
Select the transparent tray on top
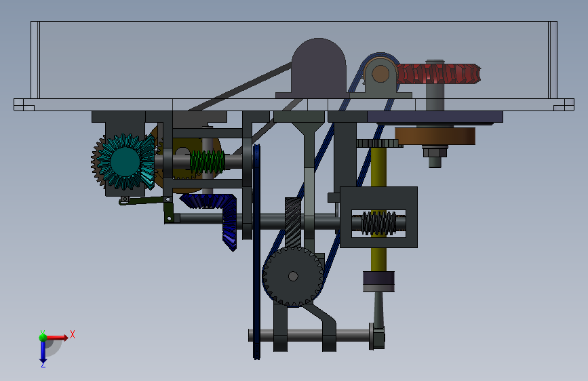pyautogui.click(x=294, y=60)
